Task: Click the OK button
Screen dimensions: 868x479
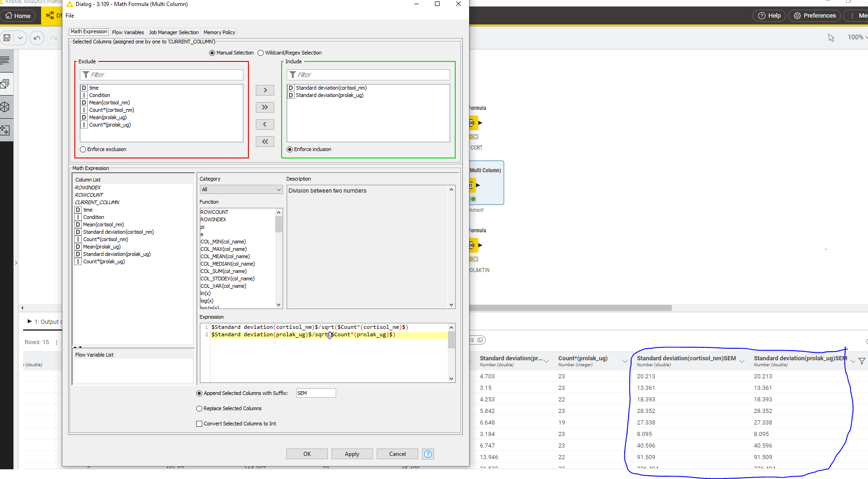Action: tap(307, 454)
